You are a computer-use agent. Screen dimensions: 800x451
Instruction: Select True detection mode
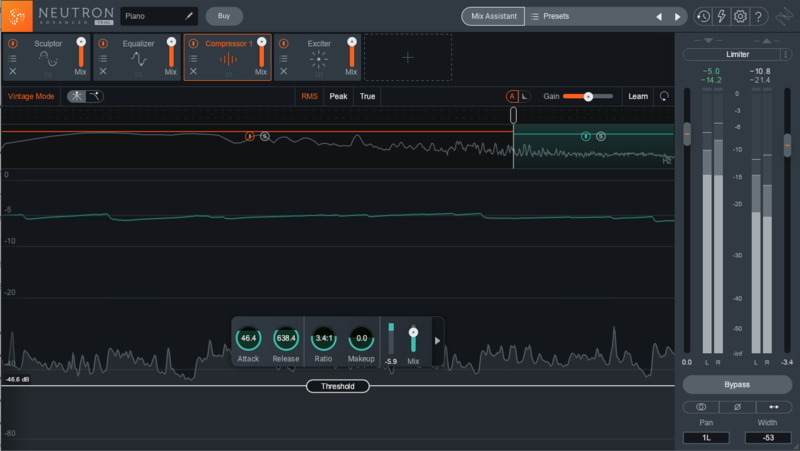pyautogui.click(x=367, y=96)
